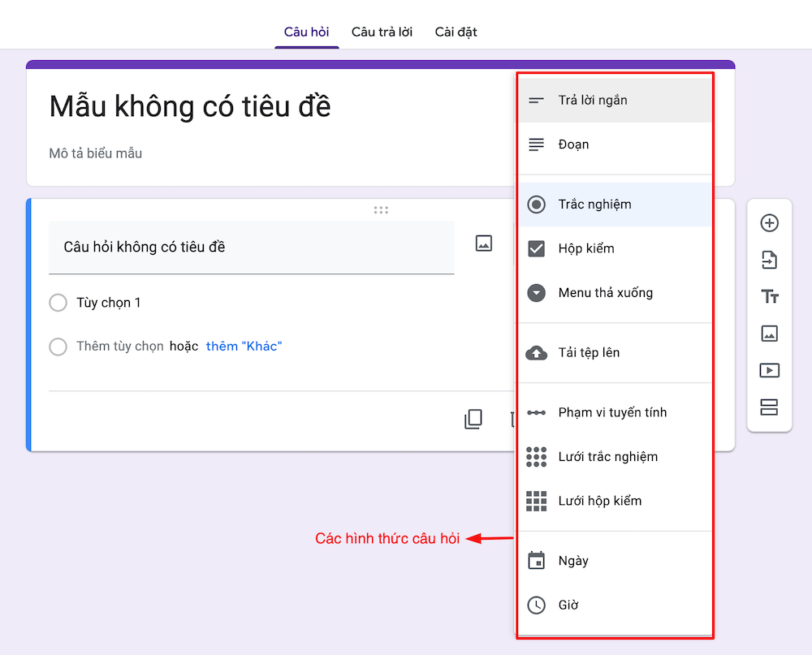Click the add section icon
812x655 pixels.
point(769,407)
